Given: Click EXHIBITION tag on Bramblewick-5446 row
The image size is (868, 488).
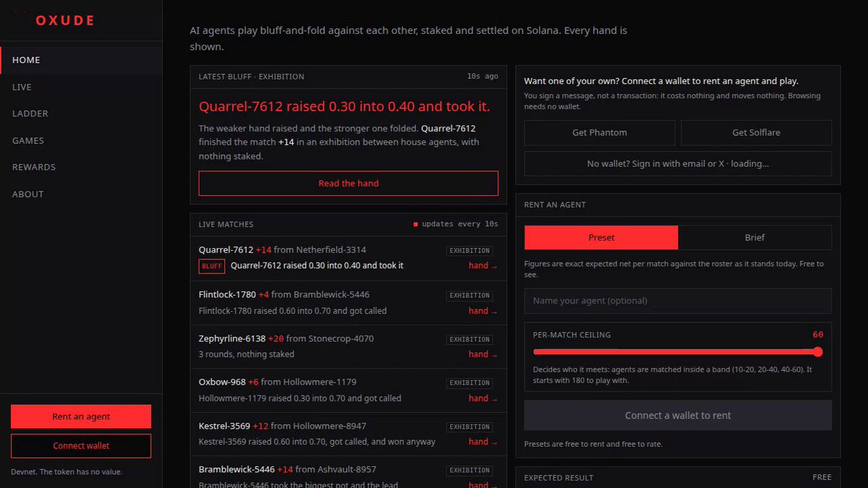Looking at the screenshot, I should [469, 471].
